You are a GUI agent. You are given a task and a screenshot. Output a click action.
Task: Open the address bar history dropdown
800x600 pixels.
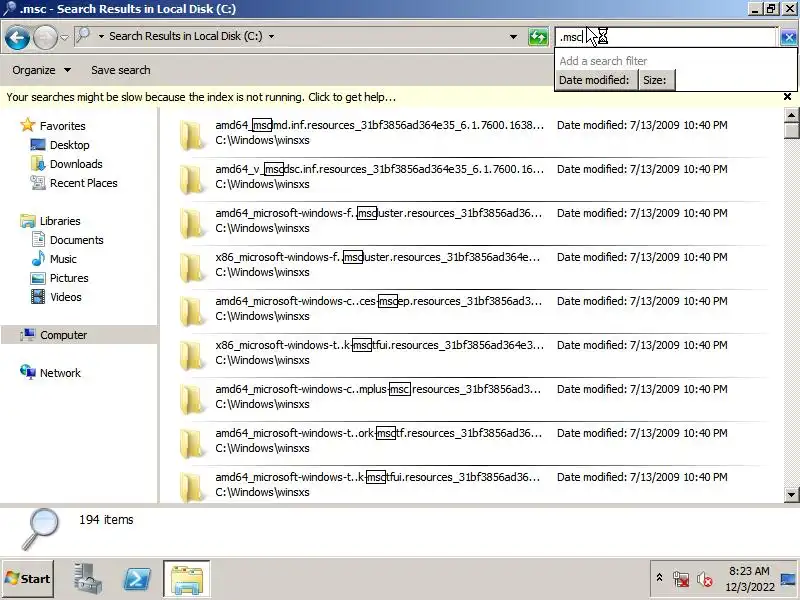click(x=513, y=37)
